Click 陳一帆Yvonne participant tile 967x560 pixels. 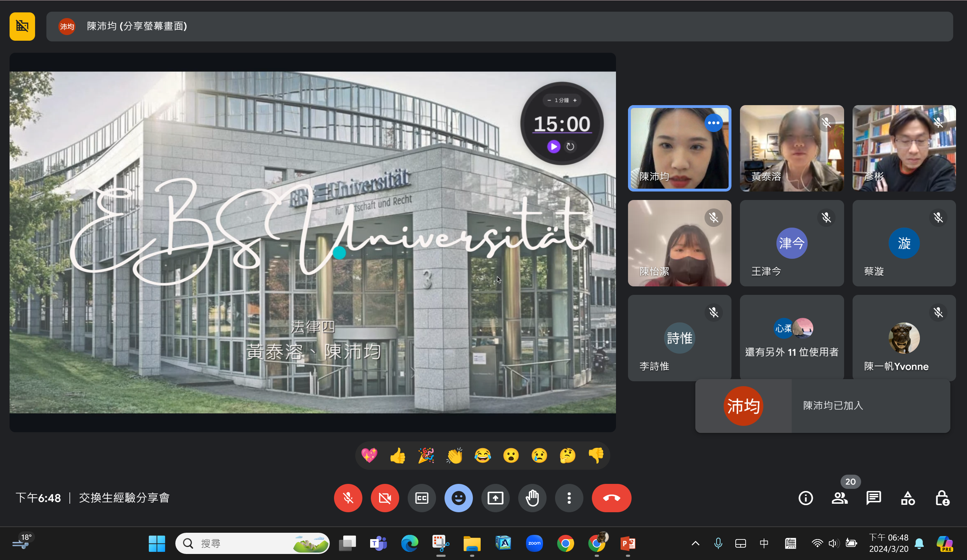coord(904,338)
